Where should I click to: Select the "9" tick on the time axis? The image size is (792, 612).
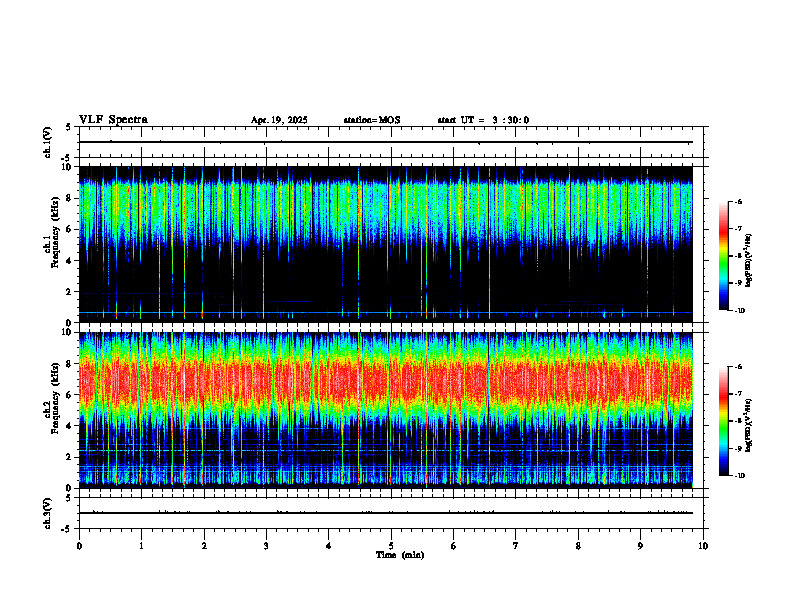640,546
